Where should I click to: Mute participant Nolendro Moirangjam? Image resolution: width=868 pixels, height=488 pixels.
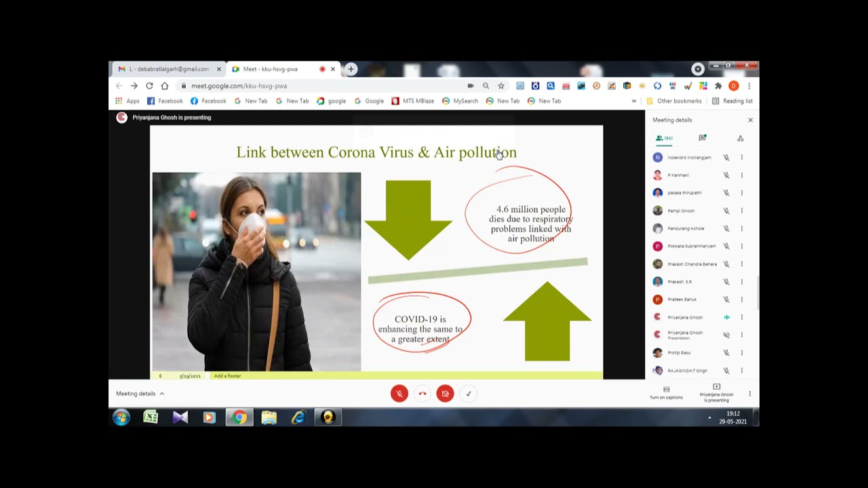click(x=726, y=157)
